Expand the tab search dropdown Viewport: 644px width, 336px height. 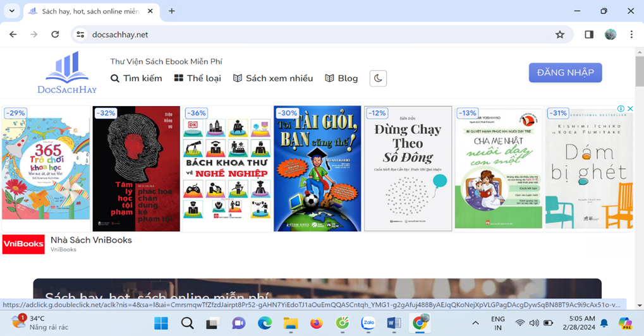click(11, 11)
